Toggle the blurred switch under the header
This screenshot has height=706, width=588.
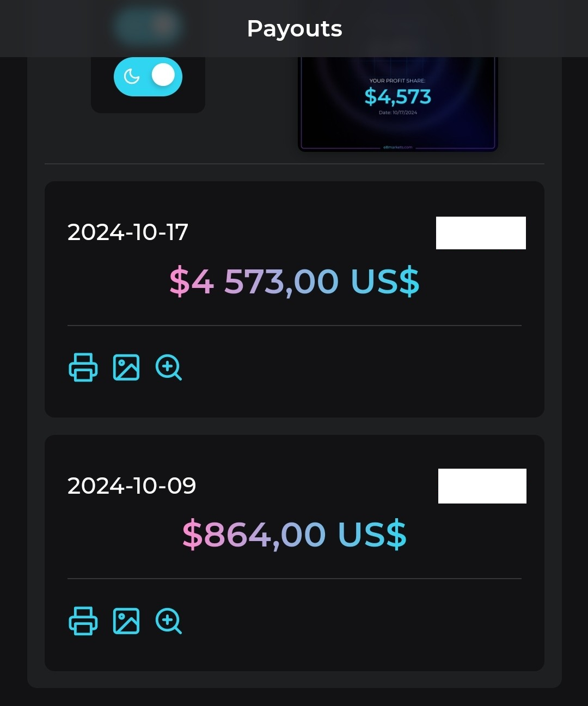pos(148,26)
